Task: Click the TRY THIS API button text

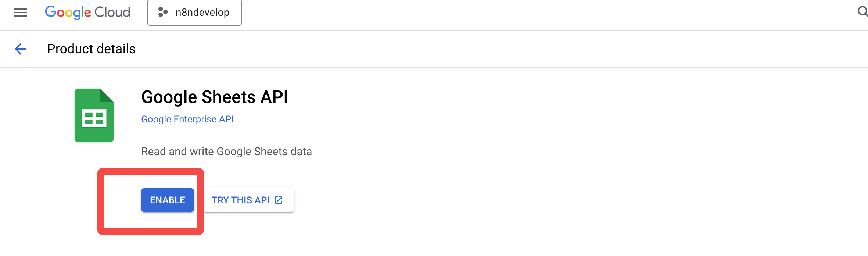Action: click(241, 200)
